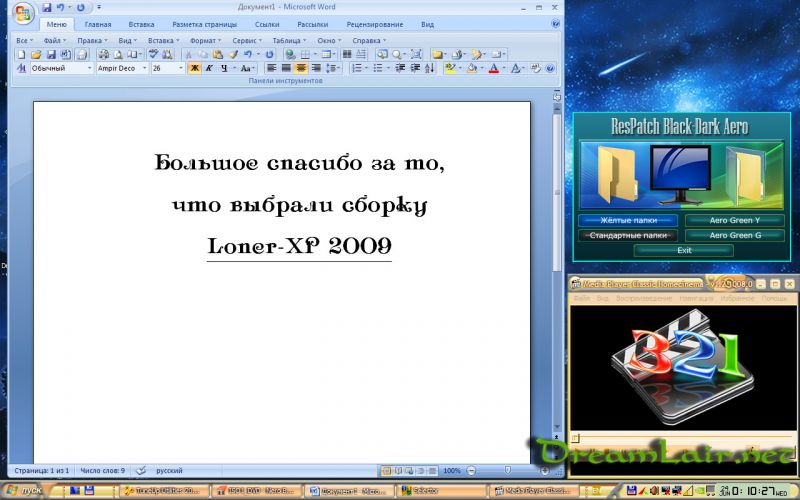This screenshot has width=800, height=500.
Task: Click the font color red A icon
Action: 494,68
